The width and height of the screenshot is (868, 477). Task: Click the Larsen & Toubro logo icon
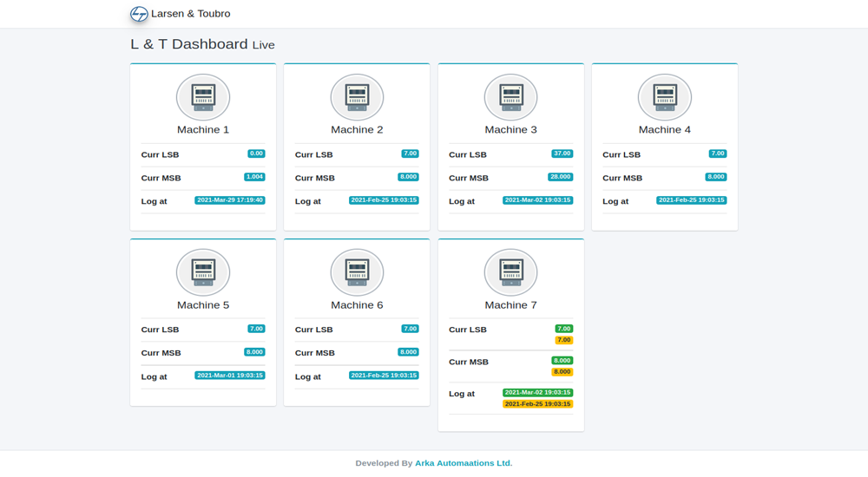(x=139, y=14)
